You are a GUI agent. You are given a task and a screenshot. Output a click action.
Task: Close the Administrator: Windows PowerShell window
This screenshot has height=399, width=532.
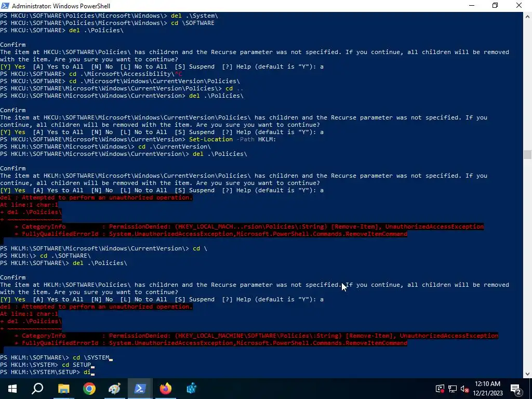[519, 6]
